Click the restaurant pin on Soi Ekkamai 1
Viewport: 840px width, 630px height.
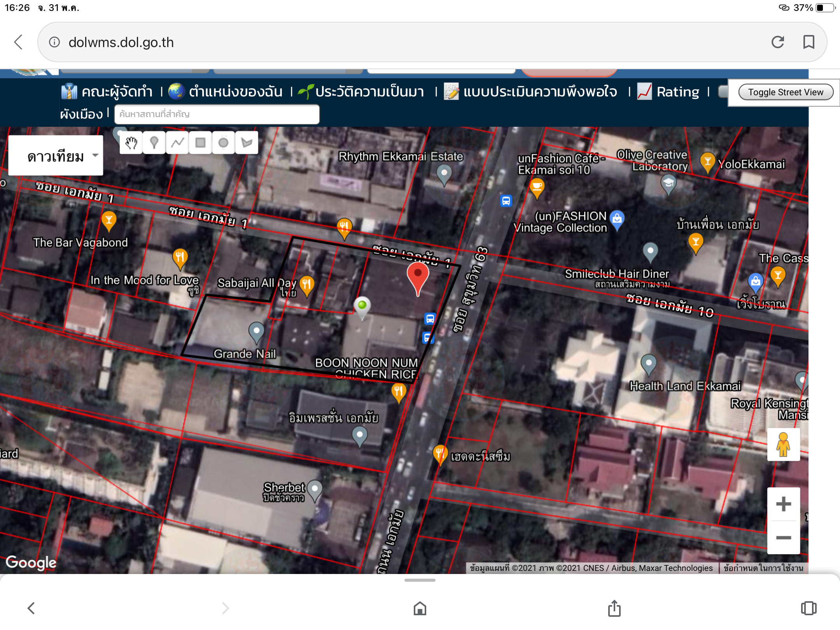(x=344, y=228)
